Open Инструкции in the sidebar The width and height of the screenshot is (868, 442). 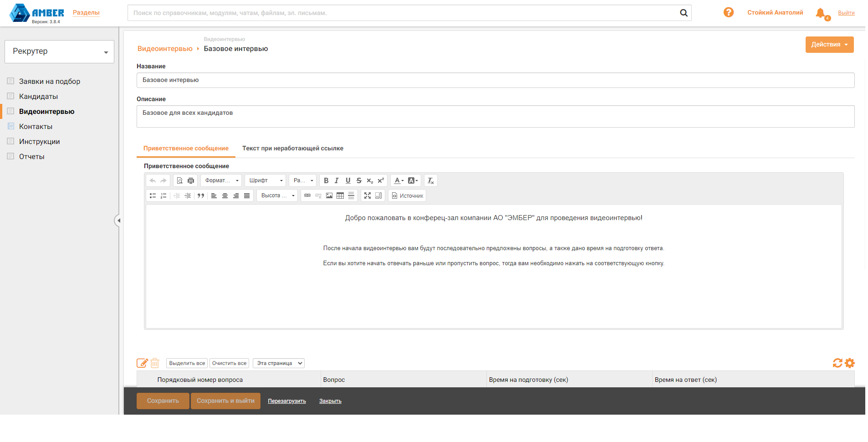pyautogui.click(x=39, y=142)
